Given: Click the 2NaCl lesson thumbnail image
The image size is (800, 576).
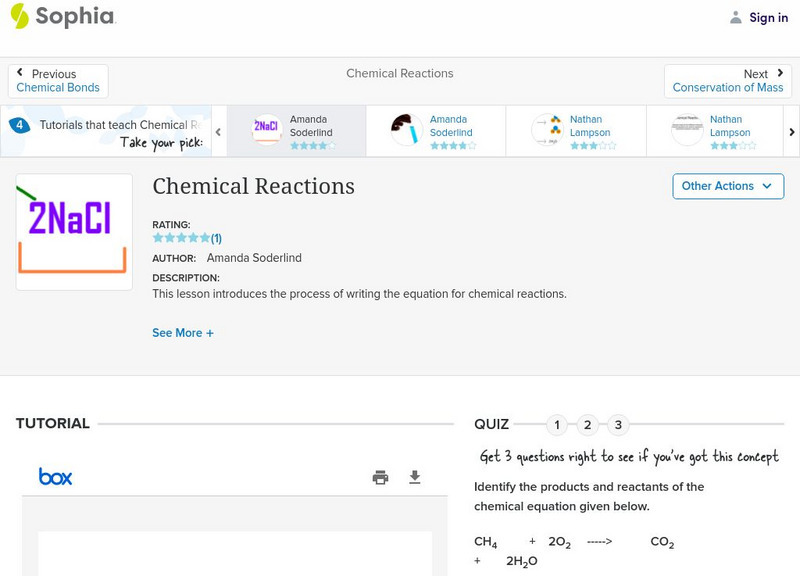Looking at the screenshot, I should click(x=74, y=231).
